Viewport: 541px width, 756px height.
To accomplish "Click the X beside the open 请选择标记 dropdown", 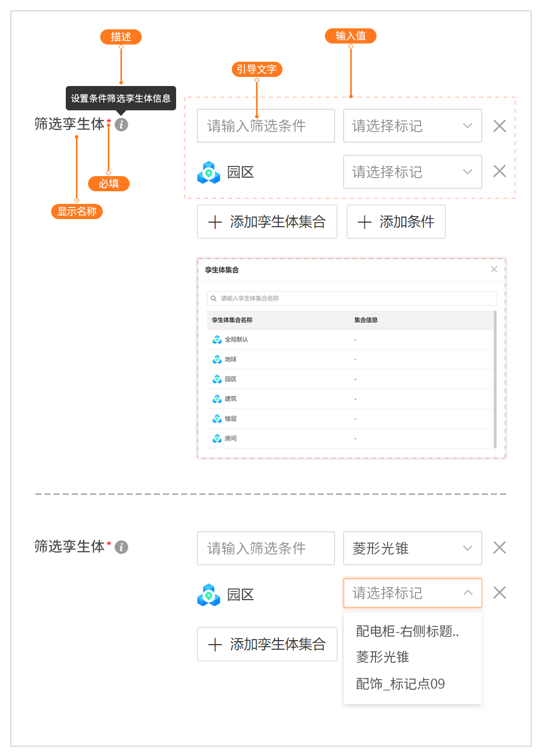I will click(499, 593).
